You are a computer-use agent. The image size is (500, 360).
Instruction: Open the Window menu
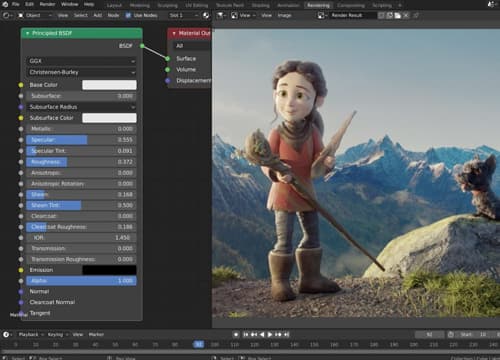pos(70,4)
